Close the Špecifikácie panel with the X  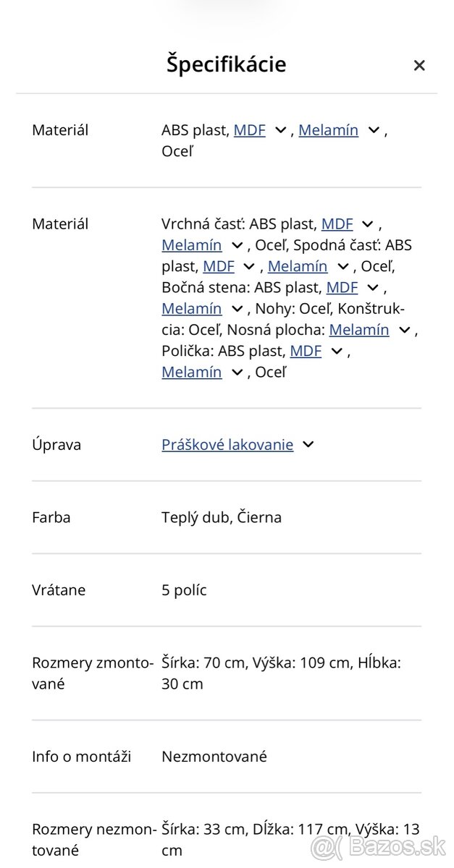tap(419, 65)
